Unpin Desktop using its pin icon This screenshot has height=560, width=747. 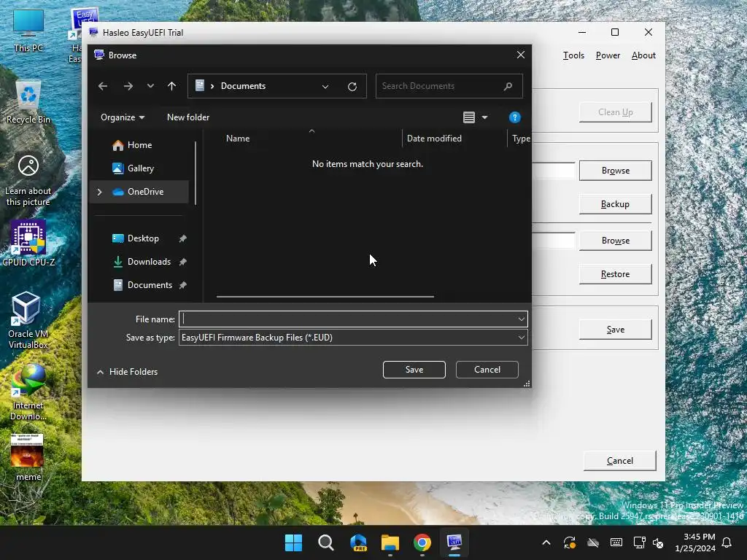pyautogui.click(x=182, y=238)
